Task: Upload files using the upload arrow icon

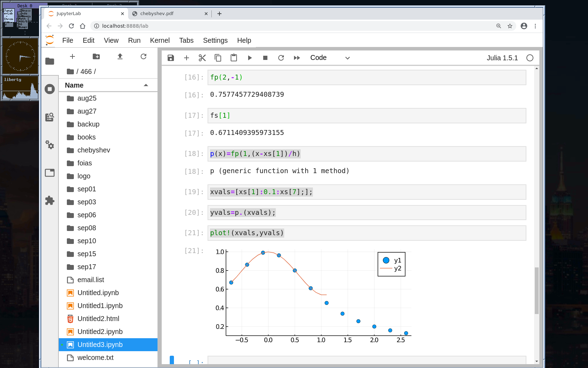Action: 120,56
